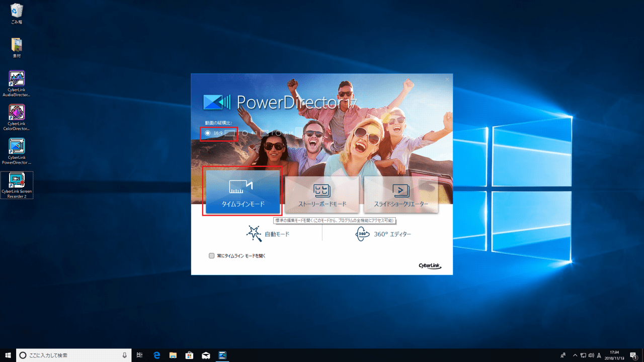Open the 360° エディター
The width and height of the screenshot is (644, 362).
[383, 234]
